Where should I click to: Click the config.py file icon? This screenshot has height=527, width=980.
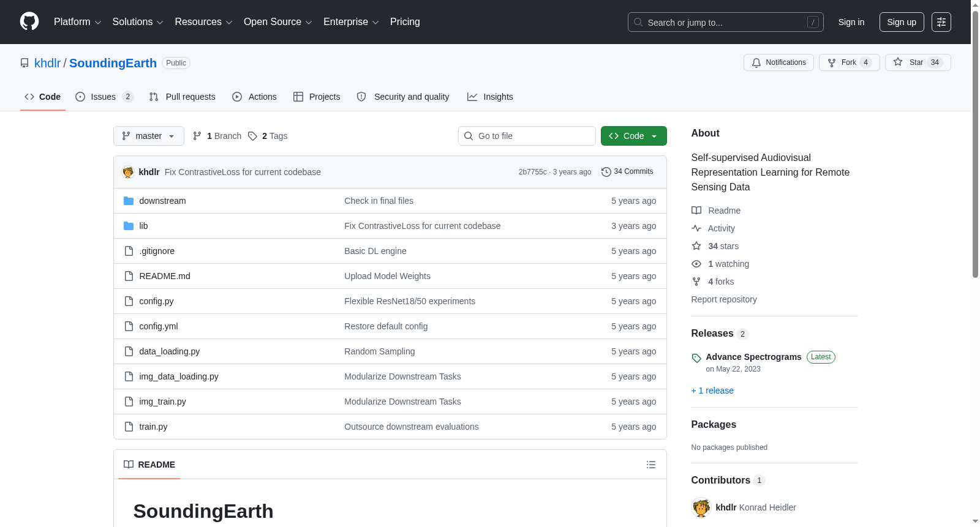point(129,301)
